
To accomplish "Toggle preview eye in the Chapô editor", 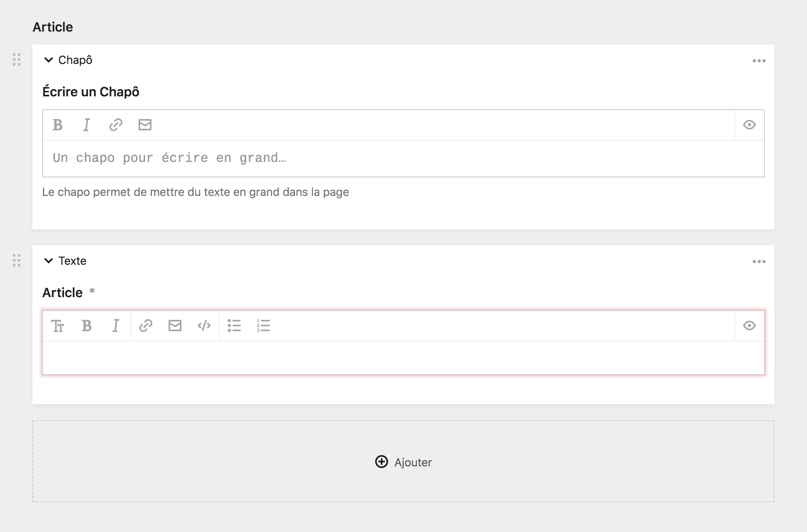I will 749,125.
